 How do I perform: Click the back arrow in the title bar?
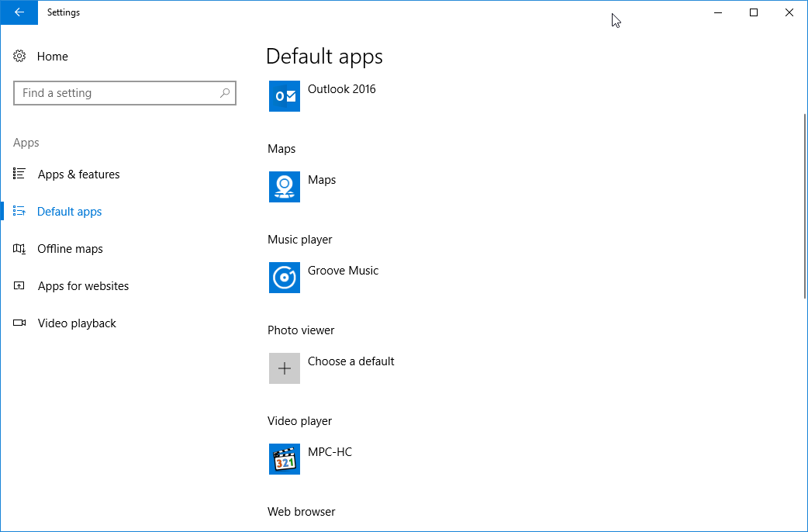[19, 12]
